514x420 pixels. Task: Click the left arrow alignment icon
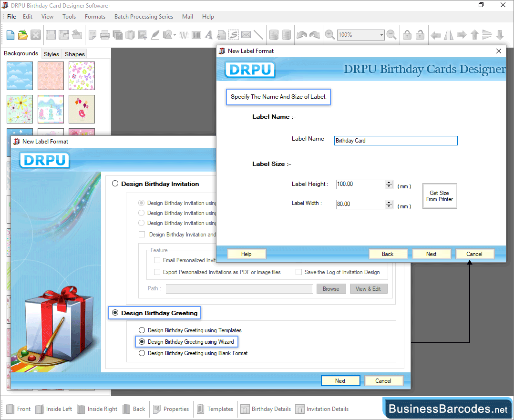(435, 35)
